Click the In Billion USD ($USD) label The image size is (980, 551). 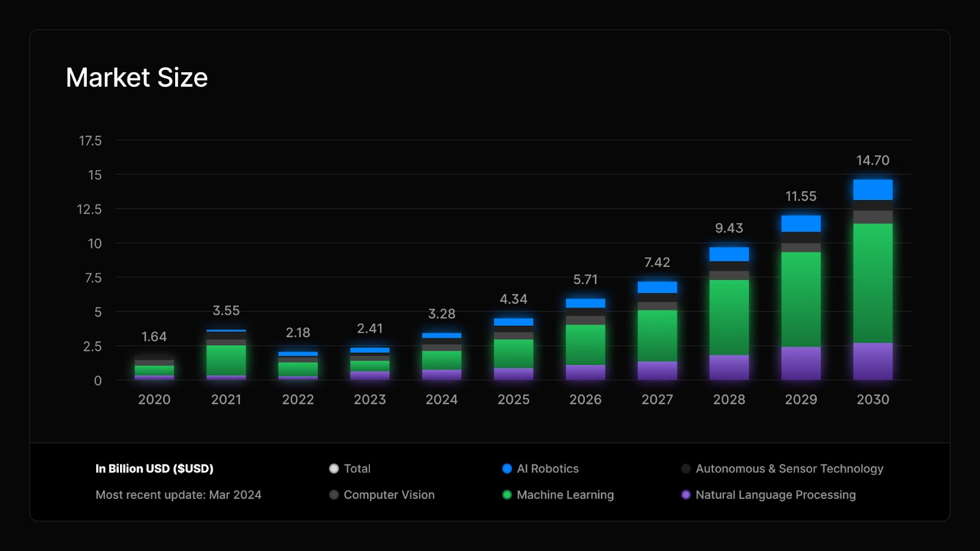click(154, 468)
